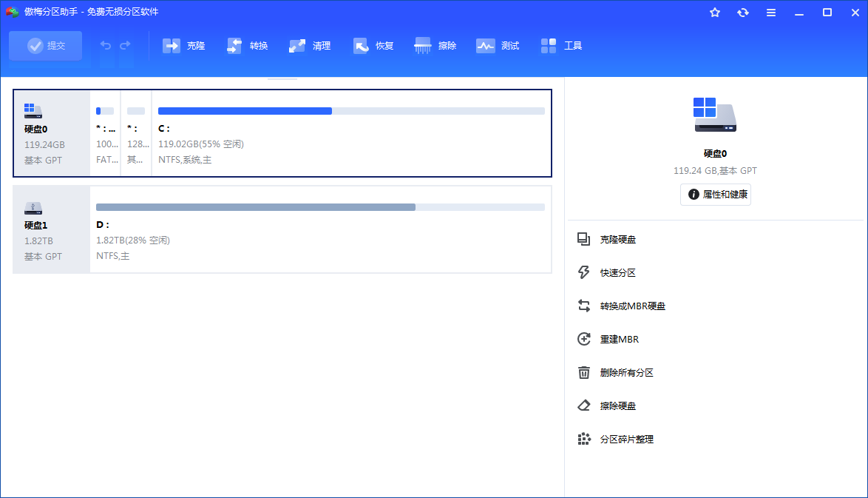Select Delete All Partitions (删除所有分区)
Viewport: 868px width, 498px height.
tap(626, 372)
